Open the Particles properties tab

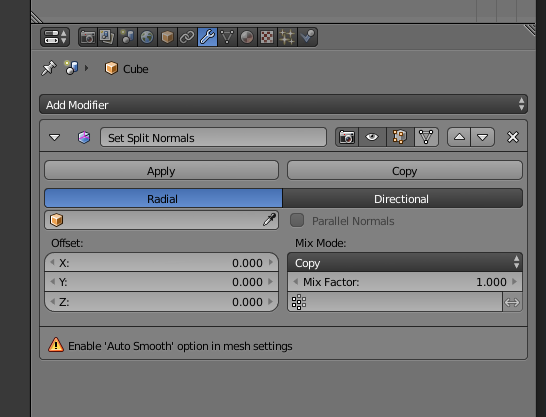(x=287, y=37)
